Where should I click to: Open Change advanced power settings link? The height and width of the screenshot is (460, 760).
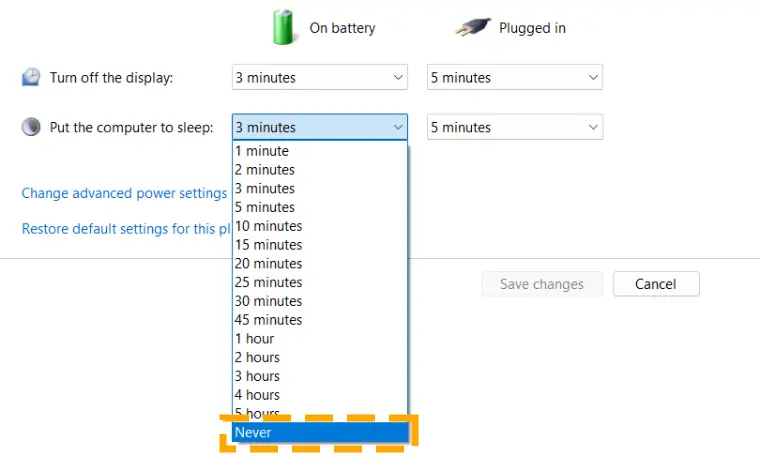pos(124,193)
